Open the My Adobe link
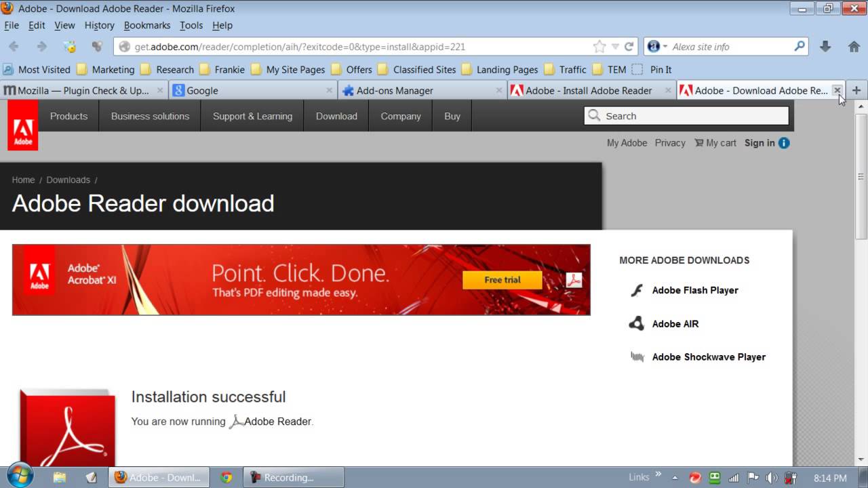Screen dimensions: 868x488 tap(627, 143)
